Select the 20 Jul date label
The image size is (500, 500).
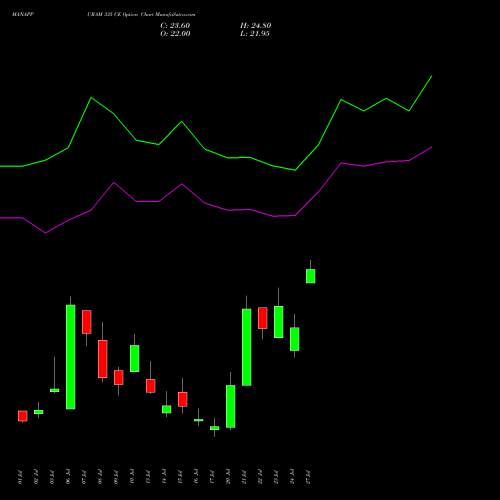pyautogui.click(x=228, y=477)
